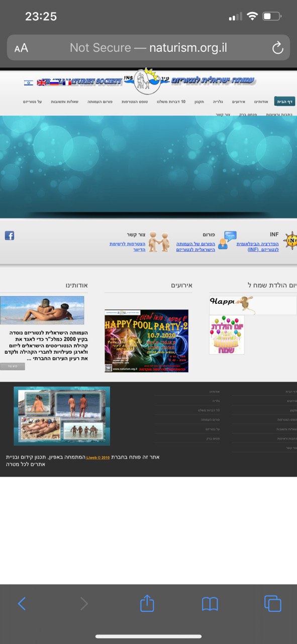The width and height of the screenshot is (297, 644).
Task: Open the Facebook page icon
Action: coord(10,235)
